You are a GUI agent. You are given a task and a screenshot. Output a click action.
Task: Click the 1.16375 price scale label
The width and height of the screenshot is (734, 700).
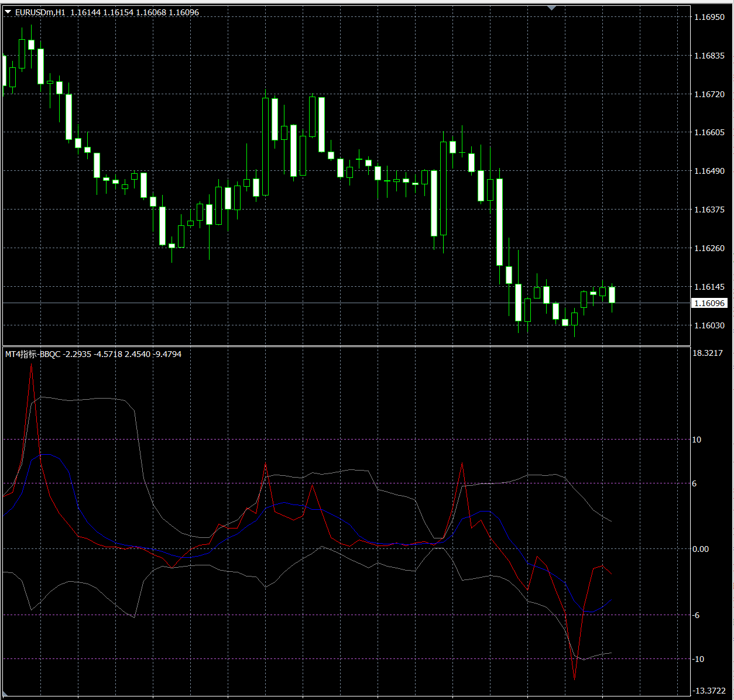(709, 210)
